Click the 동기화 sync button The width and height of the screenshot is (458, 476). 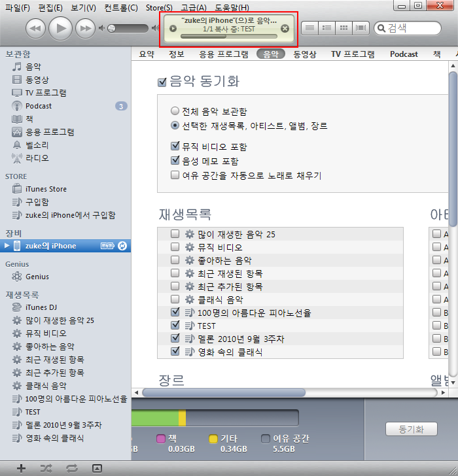point(412,429)
